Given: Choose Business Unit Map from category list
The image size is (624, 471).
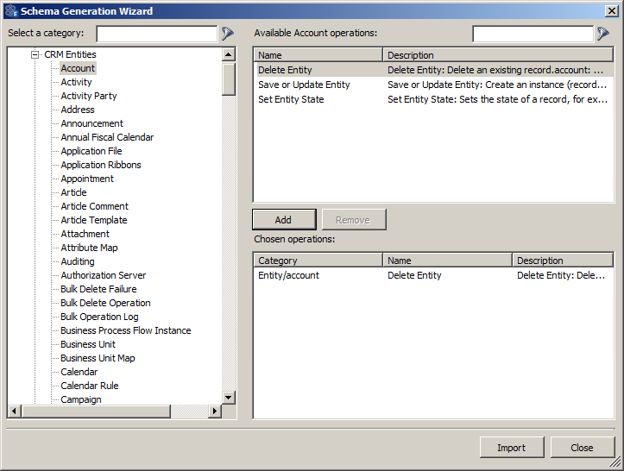Looking at the screenshot, I should [x=97, y=358].
